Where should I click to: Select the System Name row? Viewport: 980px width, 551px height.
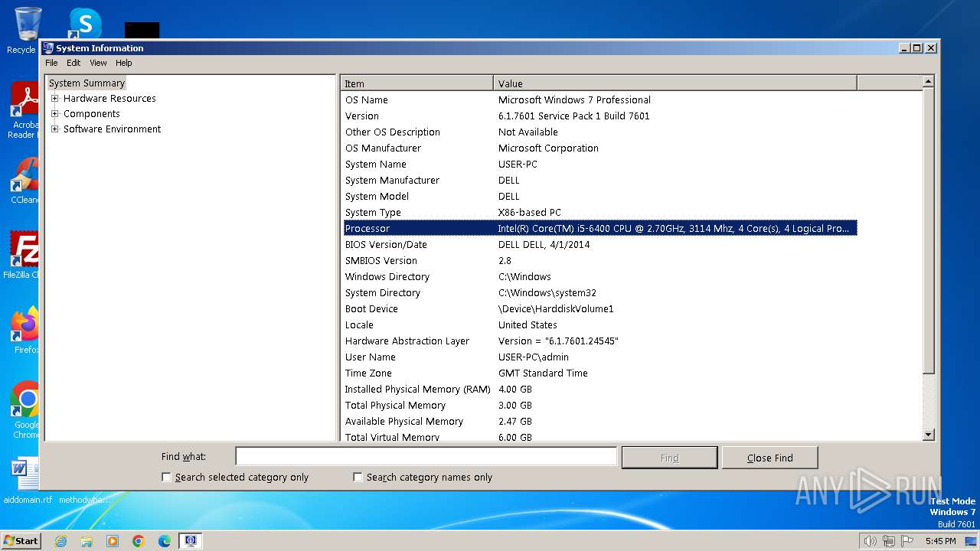coord(600,164)
